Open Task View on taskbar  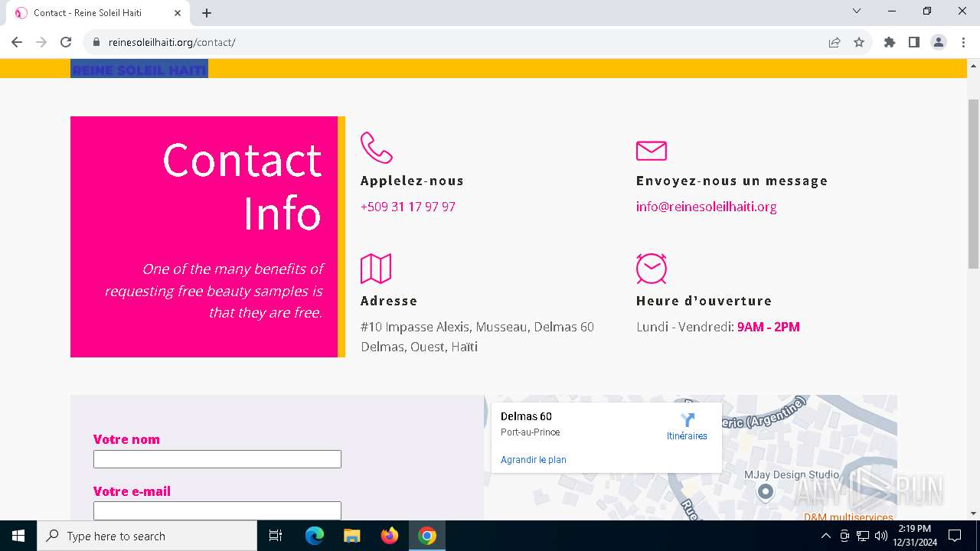coord(276,536)
